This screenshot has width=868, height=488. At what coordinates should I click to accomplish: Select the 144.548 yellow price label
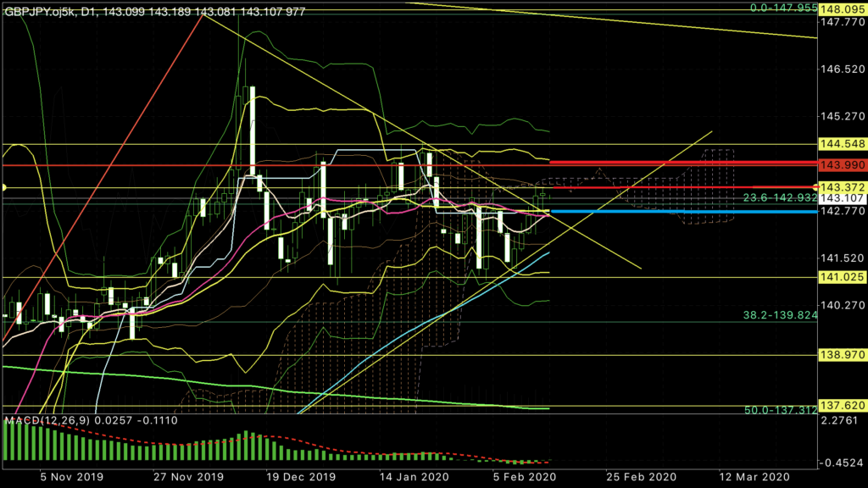click(x=842, y=144)
